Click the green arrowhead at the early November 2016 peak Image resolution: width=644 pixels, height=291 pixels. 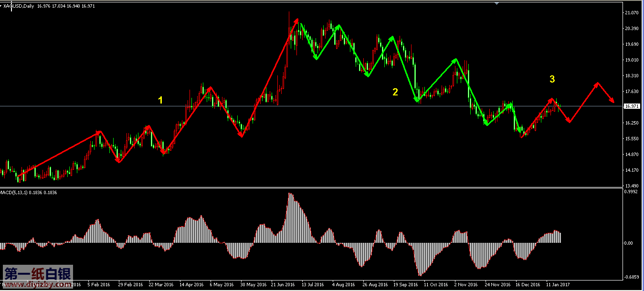455,61
